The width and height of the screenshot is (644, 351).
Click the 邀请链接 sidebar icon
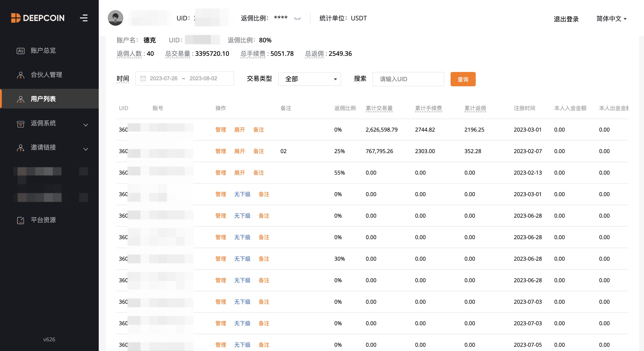click(x=20, y=147)
